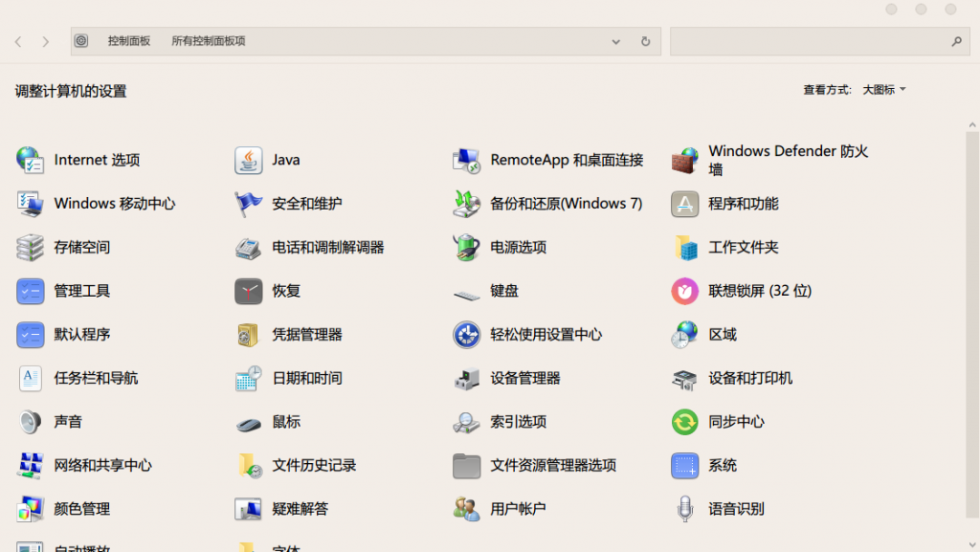Image resolution: width=980 pixels, height=552 pixels.
Task: Open Windows 移动中心 icon
Action: tap(30, 204)
